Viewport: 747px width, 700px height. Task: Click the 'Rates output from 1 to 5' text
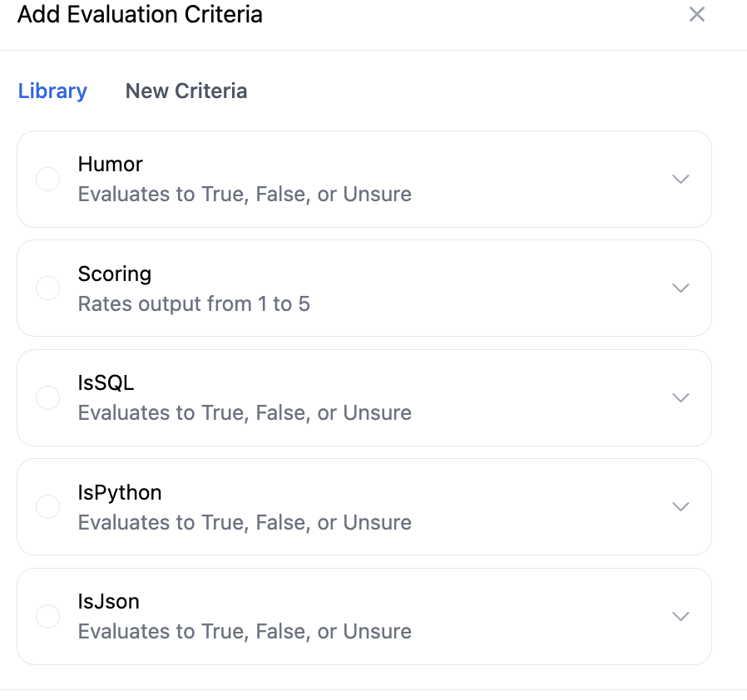194,304
